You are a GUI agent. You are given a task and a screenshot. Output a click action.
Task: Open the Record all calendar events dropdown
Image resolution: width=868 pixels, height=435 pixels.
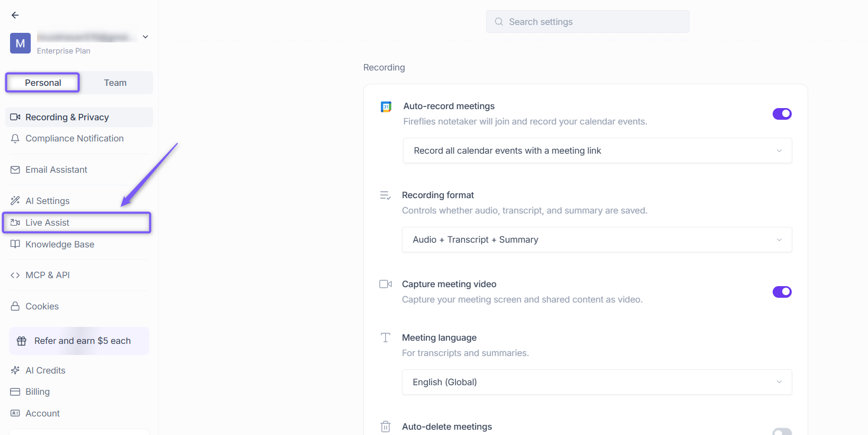[597, 150]
